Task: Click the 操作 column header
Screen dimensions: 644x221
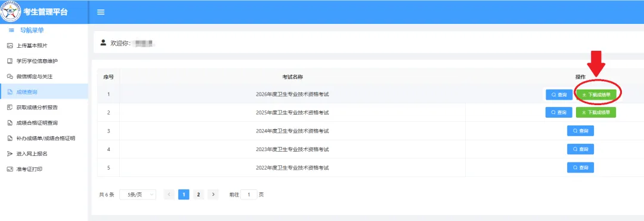Action: click(580, 77)
